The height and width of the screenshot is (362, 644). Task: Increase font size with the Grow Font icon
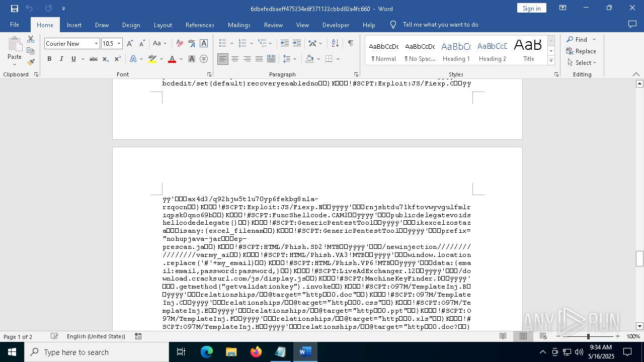point(130,44)
